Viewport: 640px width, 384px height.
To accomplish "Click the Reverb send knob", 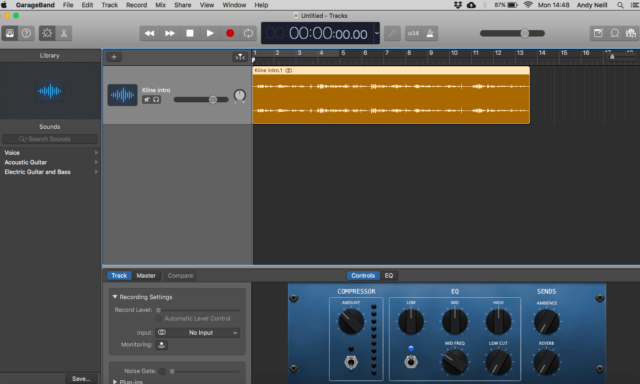I will coord(547,362).
